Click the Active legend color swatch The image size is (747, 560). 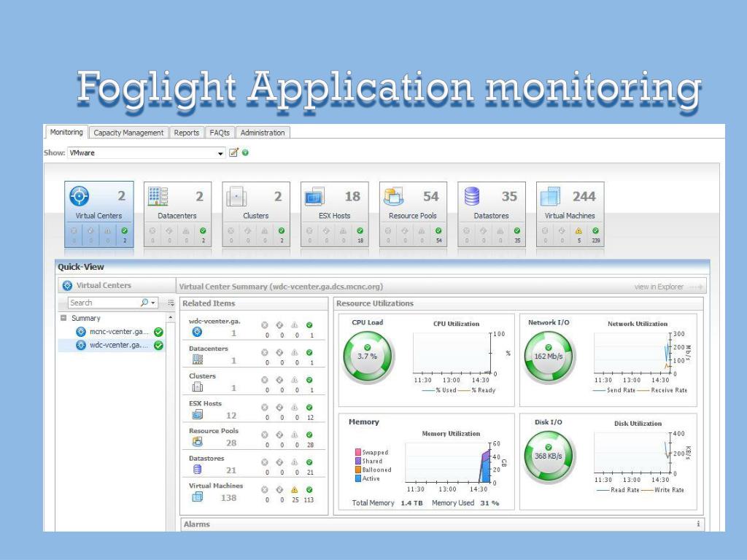point(357,478)
